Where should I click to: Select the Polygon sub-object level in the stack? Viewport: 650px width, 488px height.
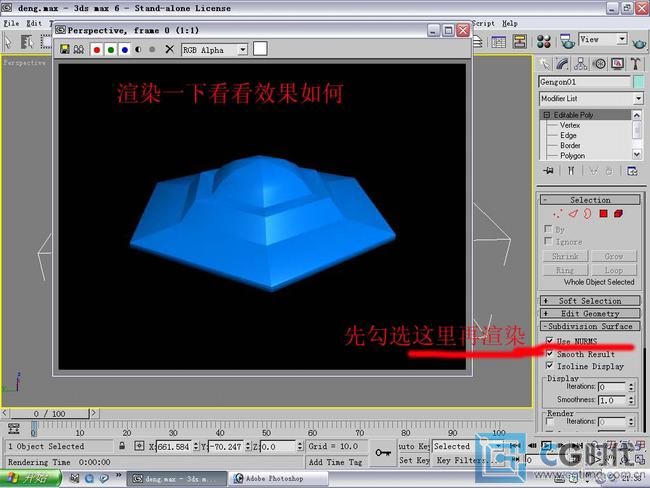tap(572, 156)
